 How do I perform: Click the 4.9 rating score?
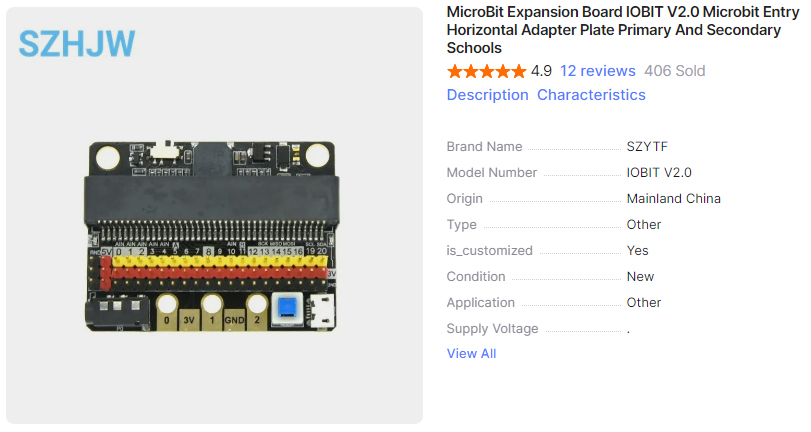[x=541, y=71]
